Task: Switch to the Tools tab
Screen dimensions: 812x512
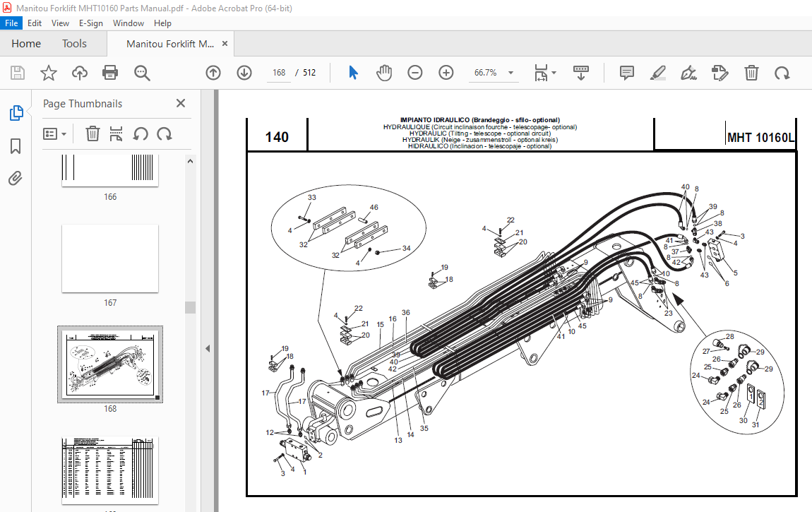Action: [x=74, y=44]
